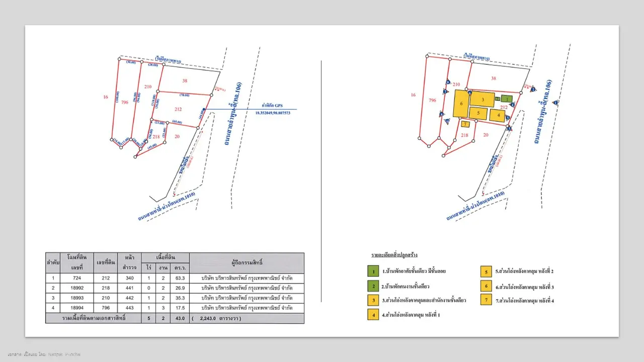Click plot label '210' on the left map

coord(148,86)
